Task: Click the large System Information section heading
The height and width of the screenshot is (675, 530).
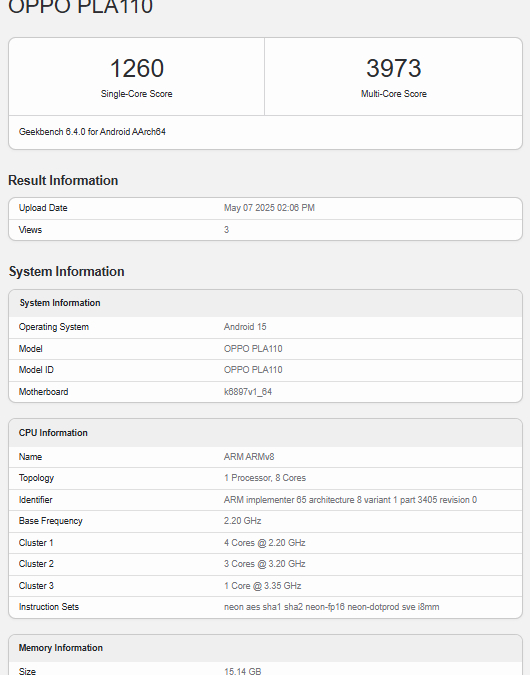Action: 67,272
